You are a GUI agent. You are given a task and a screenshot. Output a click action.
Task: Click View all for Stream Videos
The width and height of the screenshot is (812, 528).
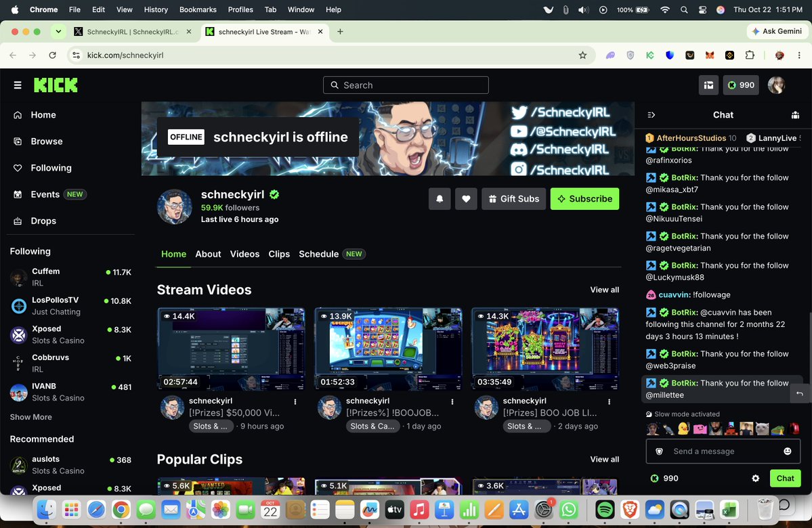point(604,290)
